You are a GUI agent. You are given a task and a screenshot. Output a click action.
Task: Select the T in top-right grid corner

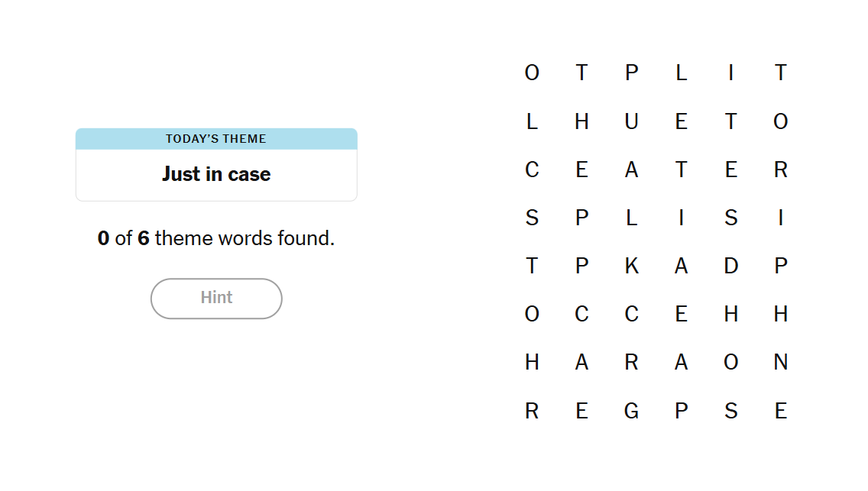tap(780, 73)
